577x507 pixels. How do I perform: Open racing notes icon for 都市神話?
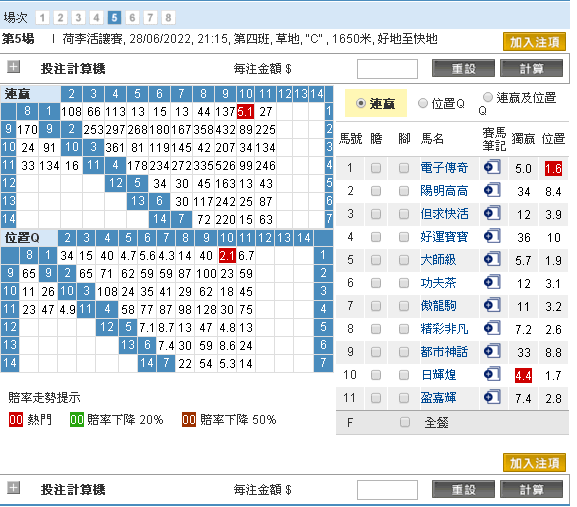(492, 351)
